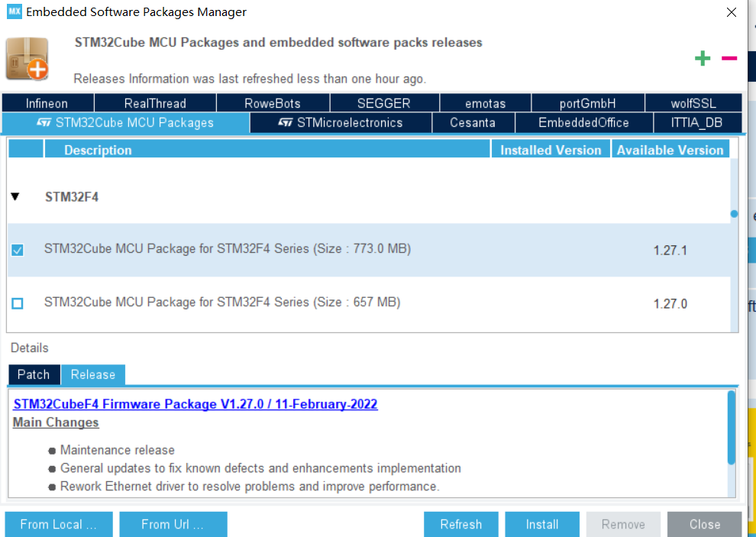Switch to the RoweBots tab

pos(273,103)
